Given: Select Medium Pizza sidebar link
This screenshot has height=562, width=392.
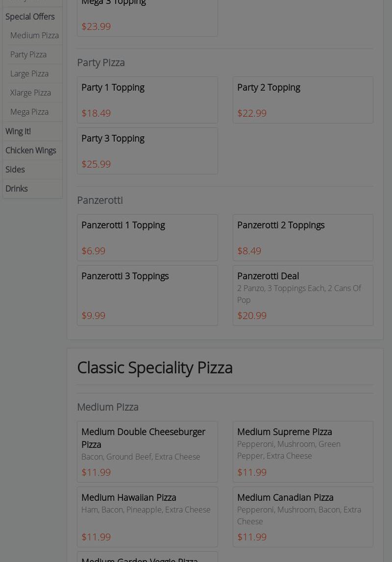Looking at the screenshot, I should click(34, 35).
